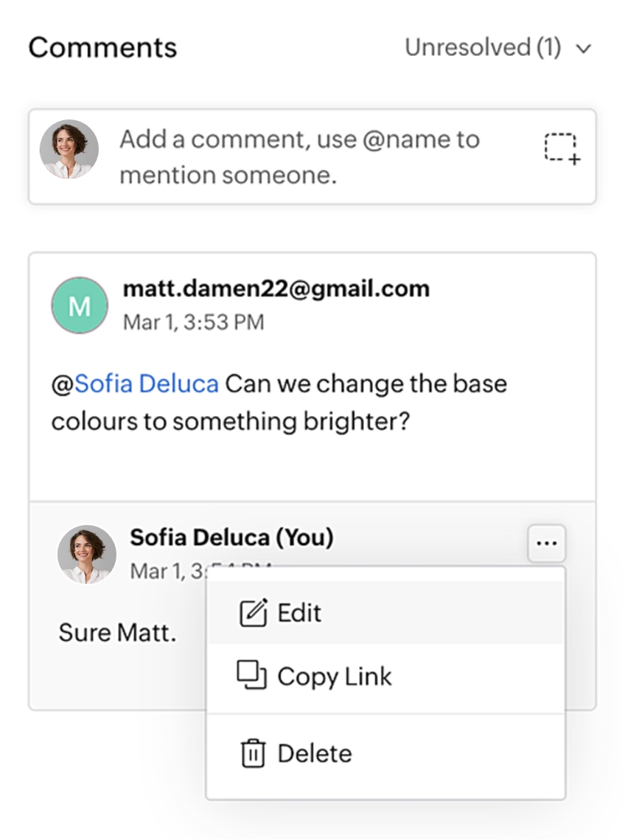Click the Copy Link squares icon

coord(251,676)
